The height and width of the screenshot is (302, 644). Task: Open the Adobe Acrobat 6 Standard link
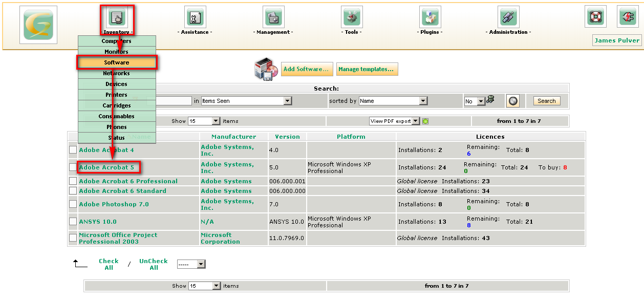pyautogui.click(x=123, y=191)
